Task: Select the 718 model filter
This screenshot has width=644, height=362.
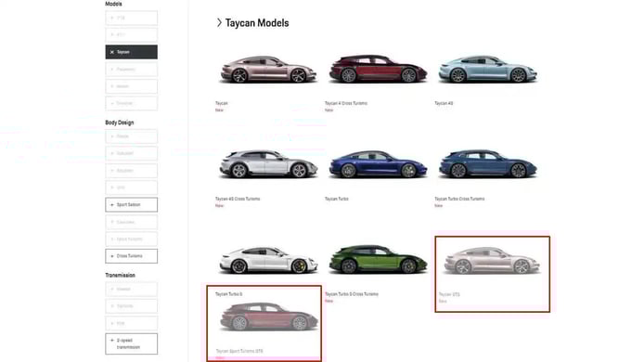Action: tap(131, 18)
